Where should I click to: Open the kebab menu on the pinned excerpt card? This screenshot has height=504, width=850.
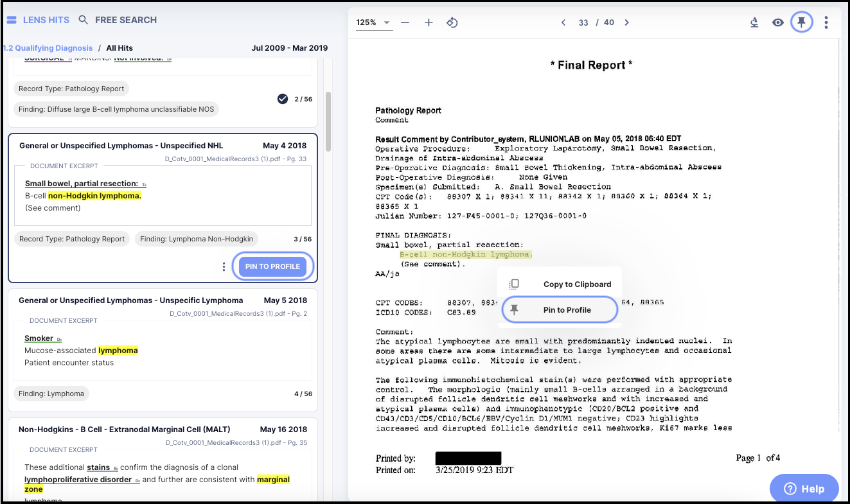pyautogui.click(x=223, y=266)
